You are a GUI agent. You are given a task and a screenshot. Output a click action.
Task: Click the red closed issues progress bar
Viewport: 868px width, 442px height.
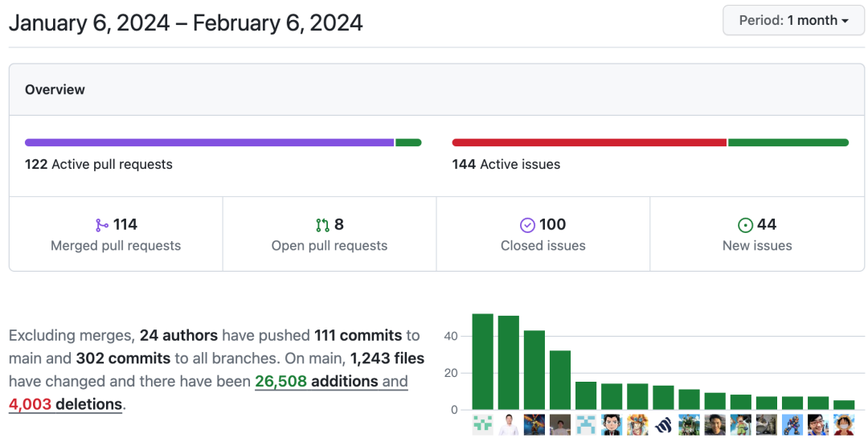tap(588, 143)
